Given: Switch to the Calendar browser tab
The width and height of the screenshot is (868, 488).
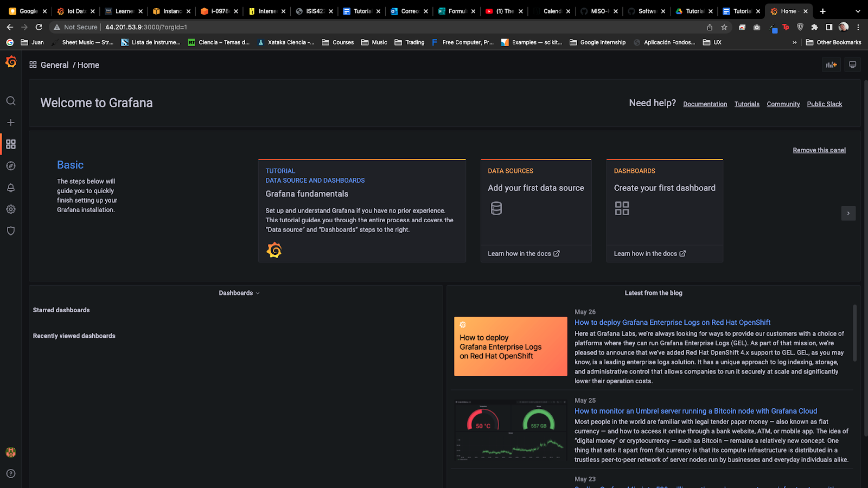Looking at the screenshot, I should pyautogui.click(x=552, y=11).
